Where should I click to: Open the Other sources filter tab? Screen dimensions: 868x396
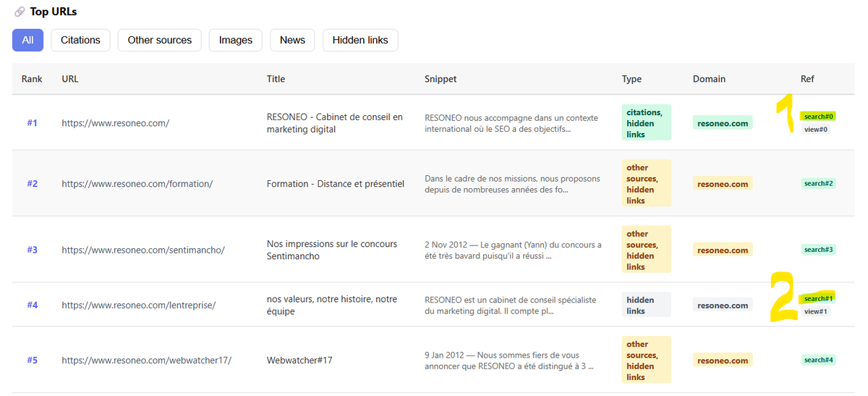click(160, 41)
